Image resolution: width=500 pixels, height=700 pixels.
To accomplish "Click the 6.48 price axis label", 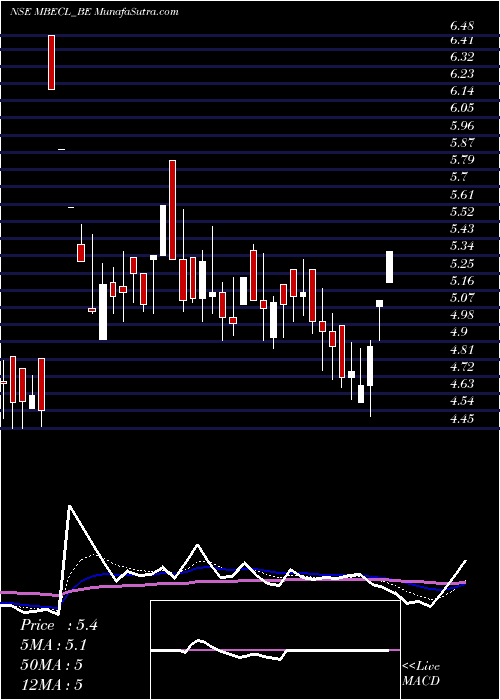I will pyautogui.click(x=462, y=26).
